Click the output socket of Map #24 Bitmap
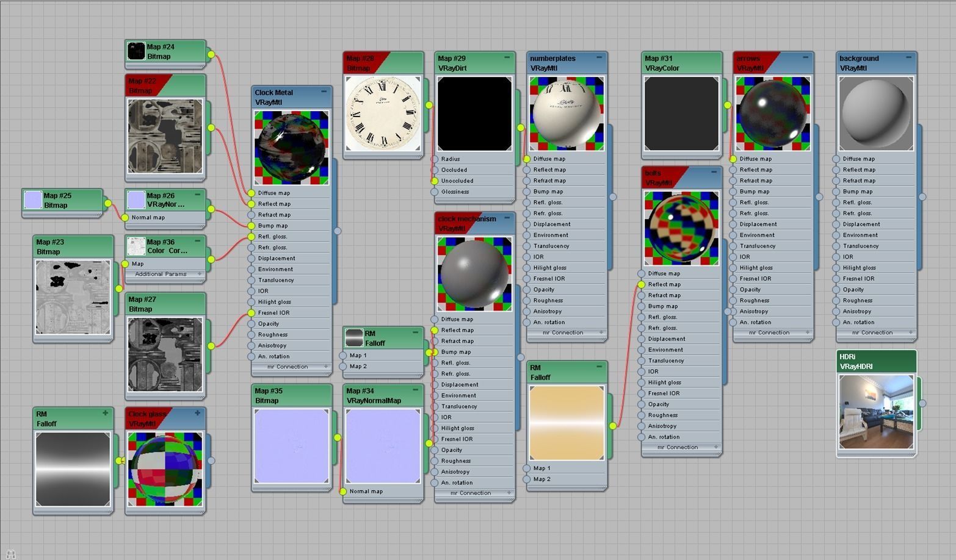This screenshot has width=956, height=560. 211,55
